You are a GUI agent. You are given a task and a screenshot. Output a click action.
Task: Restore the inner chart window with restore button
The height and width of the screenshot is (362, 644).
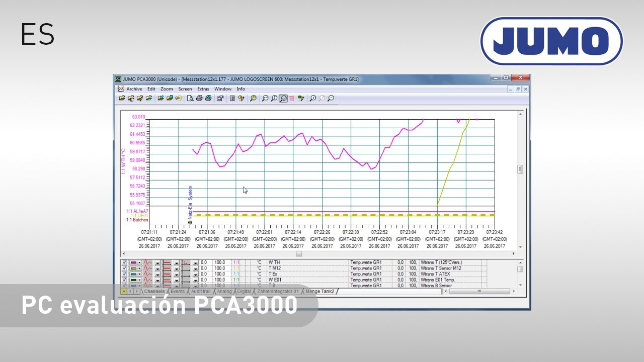click(518, 89)
